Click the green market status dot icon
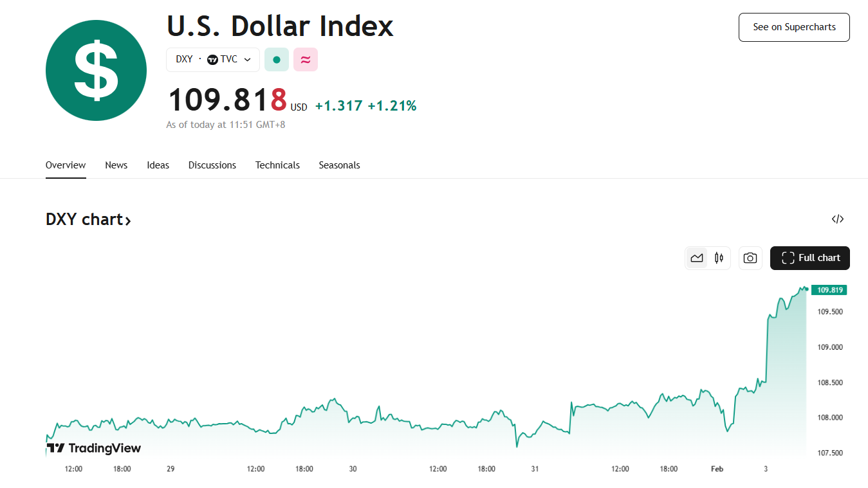 pos(277,60)
